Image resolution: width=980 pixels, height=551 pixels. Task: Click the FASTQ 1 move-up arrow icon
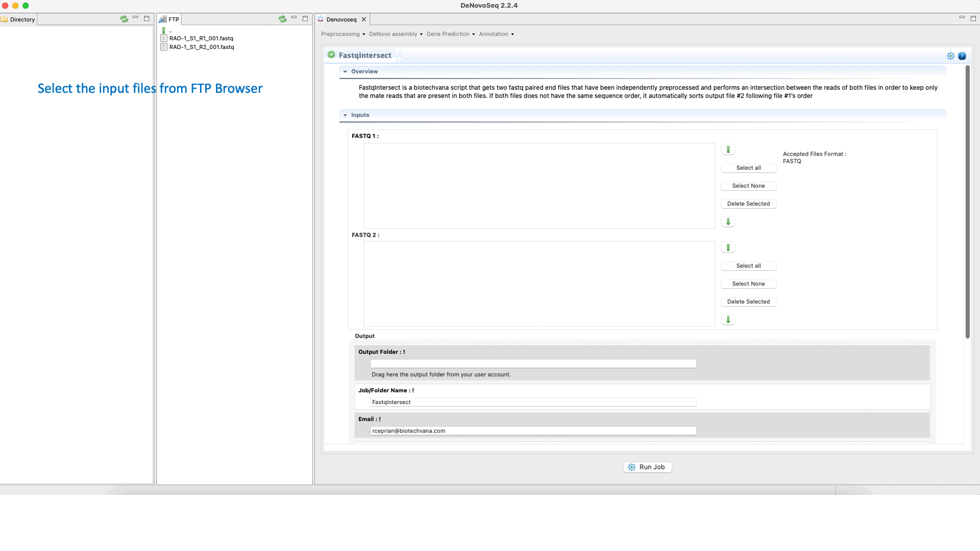pos(728,149)
